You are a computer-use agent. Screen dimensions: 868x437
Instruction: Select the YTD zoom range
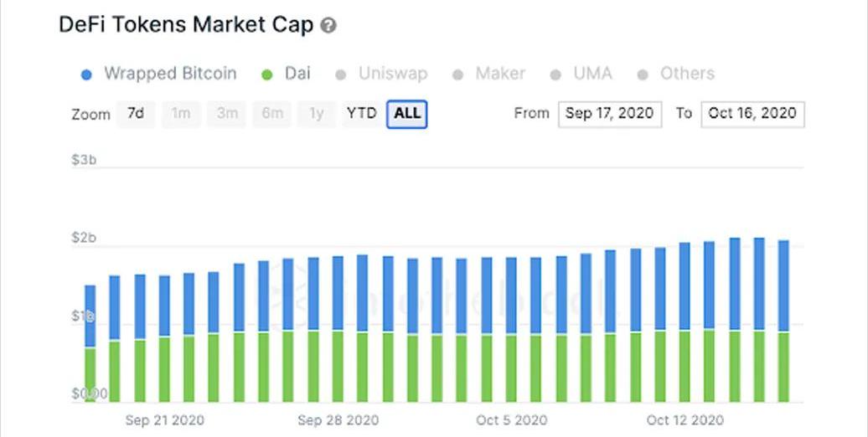click(362, 114)
